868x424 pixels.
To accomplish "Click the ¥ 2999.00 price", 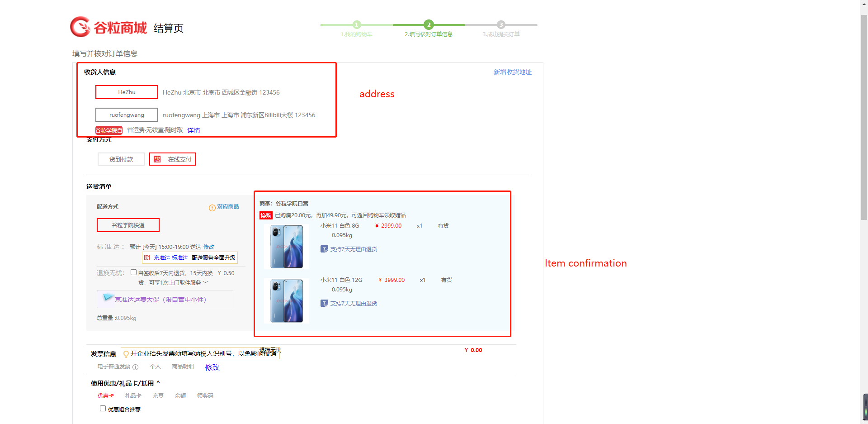I will coord(388,226).
